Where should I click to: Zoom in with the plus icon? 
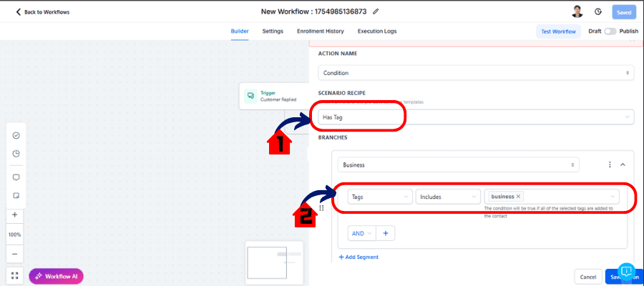click(x=15, y=214)
